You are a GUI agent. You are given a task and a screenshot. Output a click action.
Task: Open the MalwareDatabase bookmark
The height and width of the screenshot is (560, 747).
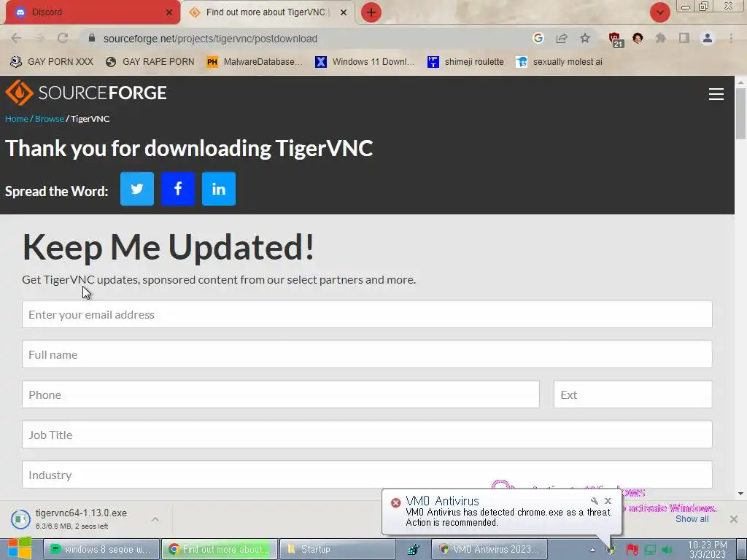point(255,62)
